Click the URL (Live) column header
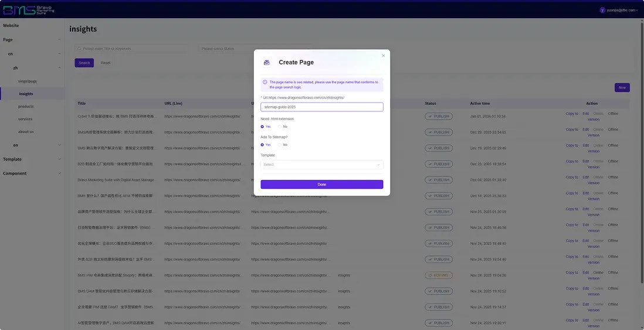644x330 pixels. pos(174,103)
